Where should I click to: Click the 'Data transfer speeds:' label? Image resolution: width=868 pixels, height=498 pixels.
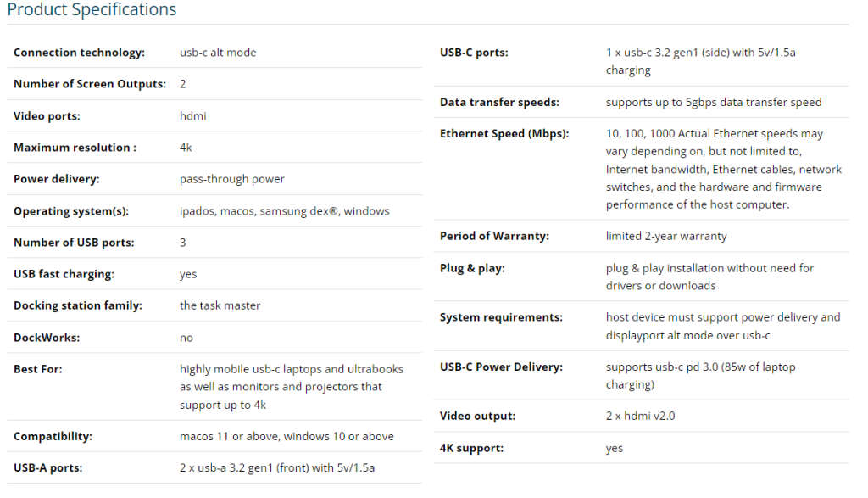[499, 102]
